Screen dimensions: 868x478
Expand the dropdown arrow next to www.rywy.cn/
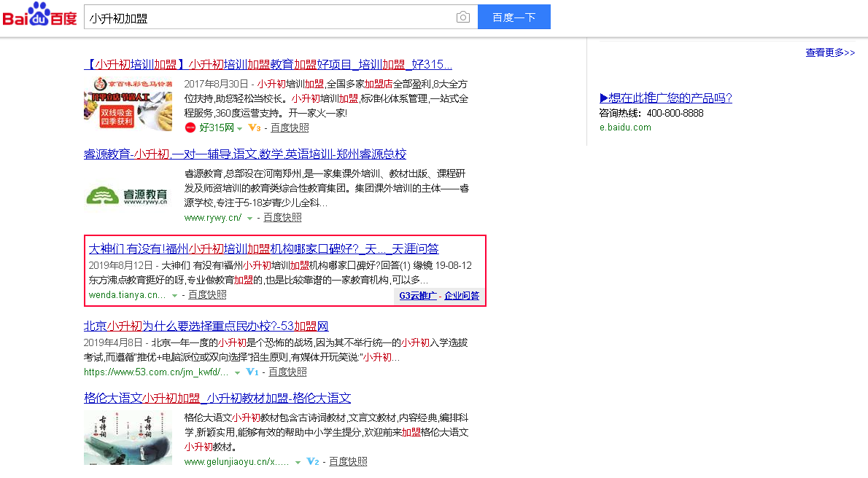point(249,218)
